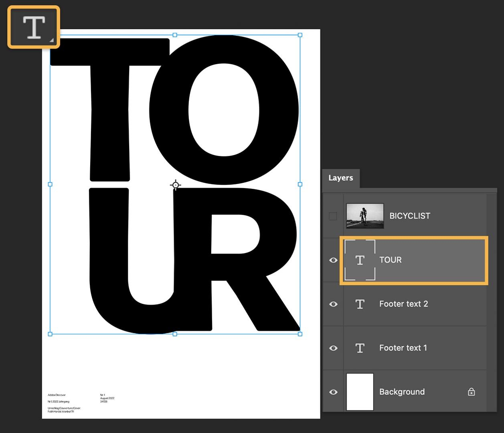
Task: Hide the Background layer
Action: point(333,392)
